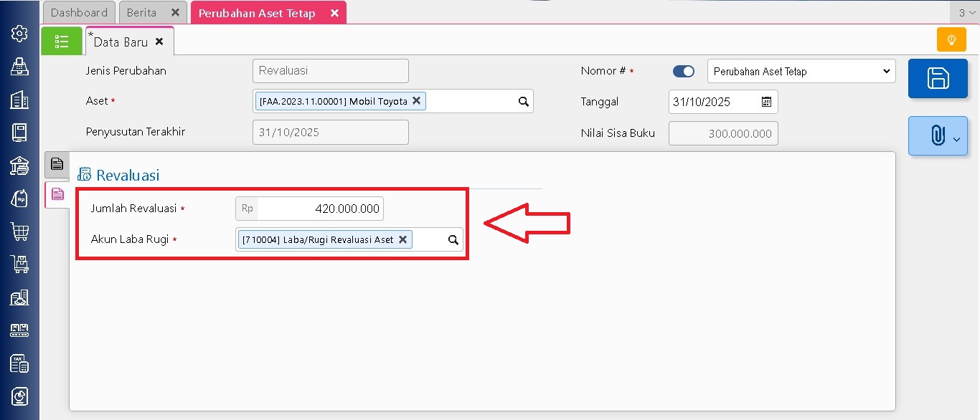Search accounts in Akun Laba Rugi field

pos(453,240)
